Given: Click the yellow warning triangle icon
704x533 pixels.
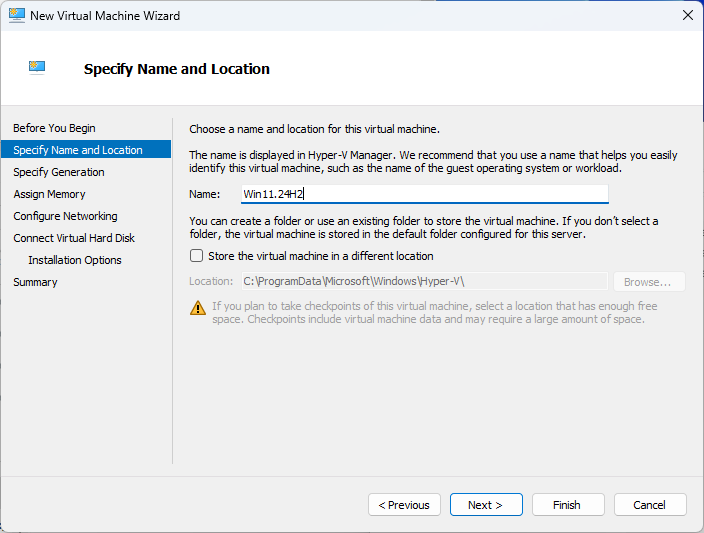Looking at the screenshot, I should pos(198,308).
